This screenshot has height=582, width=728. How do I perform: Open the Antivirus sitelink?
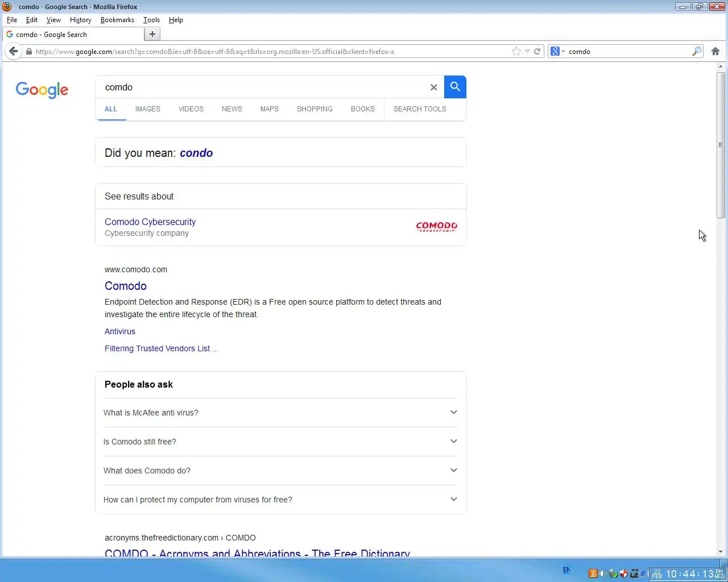pos(120,331)
